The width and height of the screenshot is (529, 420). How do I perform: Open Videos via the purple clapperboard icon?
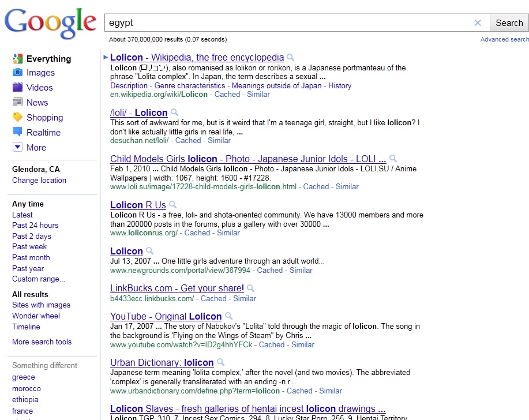pos(17,87)
